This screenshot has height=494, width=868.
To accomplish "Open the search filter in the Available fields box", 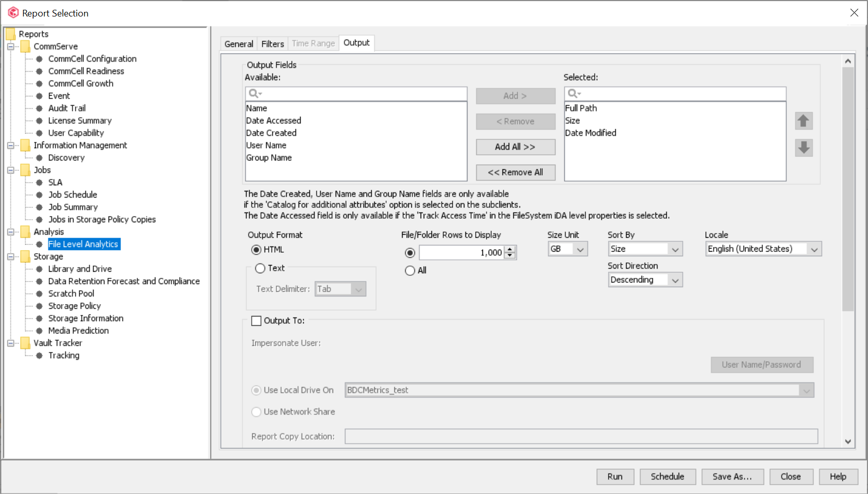I will tap(254, 94).
